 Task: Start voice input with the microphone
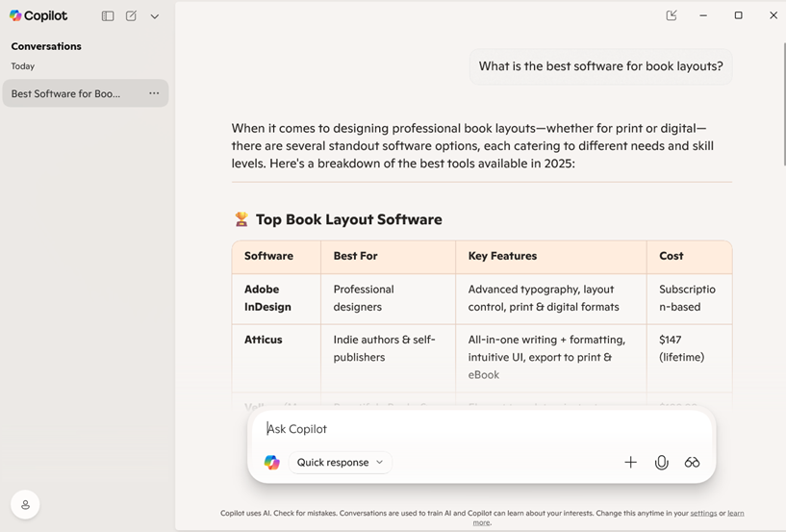tap(661, 463)
